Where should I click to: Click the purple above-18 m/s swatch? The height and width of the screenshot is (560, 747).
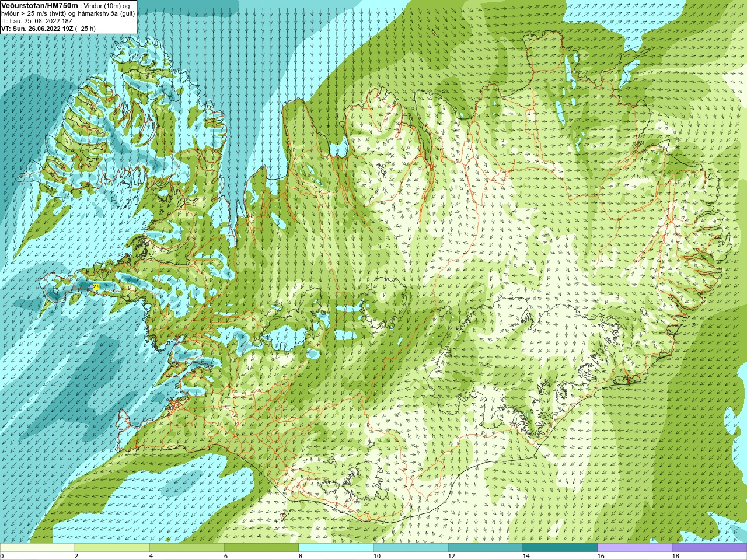click(x=709, y=548)
